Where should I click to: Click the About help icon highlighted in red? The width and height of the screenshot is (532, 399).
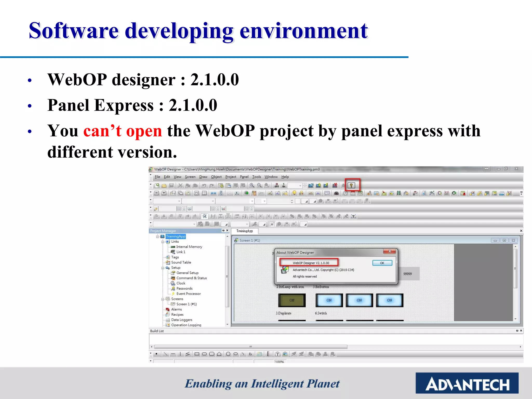351,185
